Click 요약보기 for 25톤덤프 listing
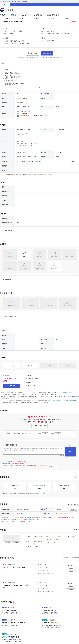Viewport: 79px width, 644px height. 71,568
